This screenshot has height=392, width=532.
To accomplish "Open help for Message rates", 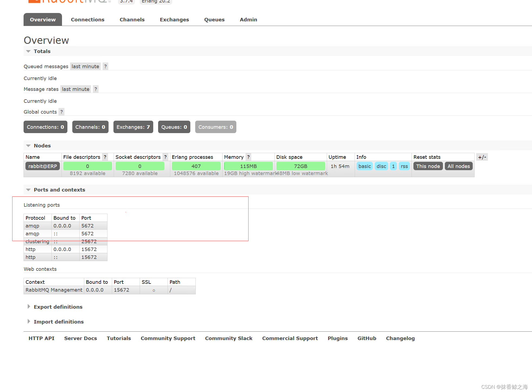I will (x=96, y=89).
